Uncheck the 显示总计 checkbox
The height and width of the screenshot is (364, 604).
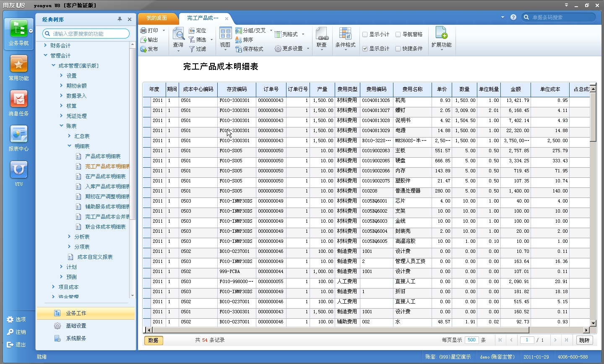click(365, 49)
